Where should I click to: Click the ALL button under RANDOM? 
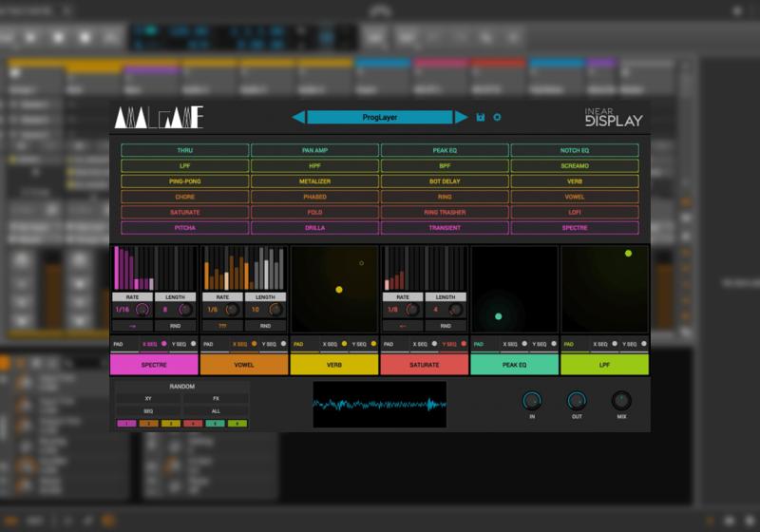[216, 410]
